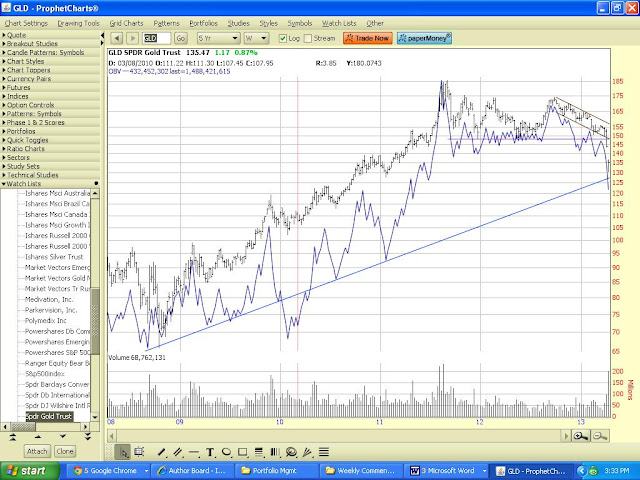Open Google Chrome from the taskbar
Viewport: 640px width, 480px height.
click(108, 471)
